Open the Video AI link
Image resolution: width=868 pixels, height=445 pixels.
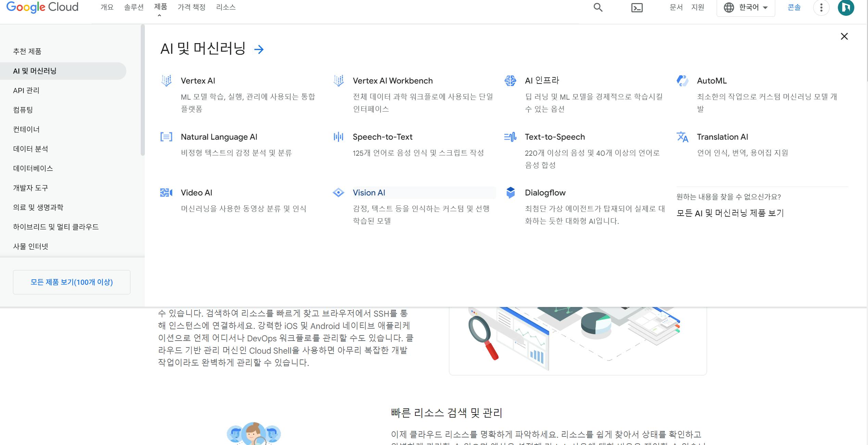197,193
